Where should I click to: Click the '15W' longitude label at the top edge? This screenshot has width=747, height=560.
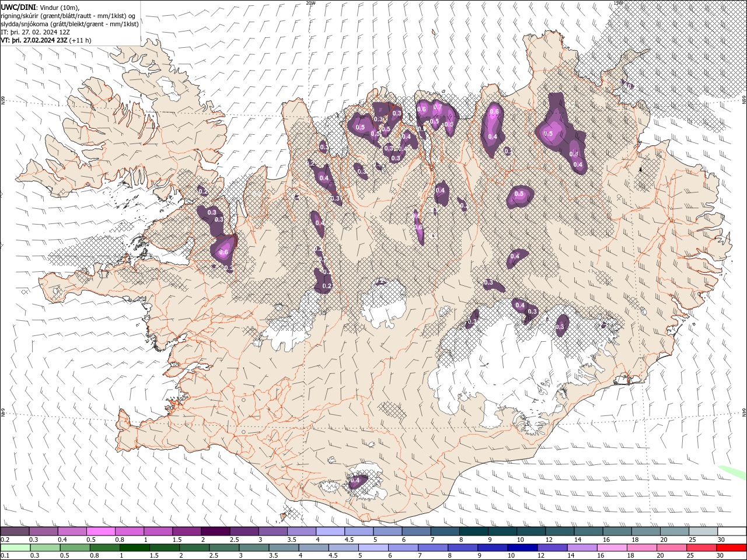coord(618,3)
